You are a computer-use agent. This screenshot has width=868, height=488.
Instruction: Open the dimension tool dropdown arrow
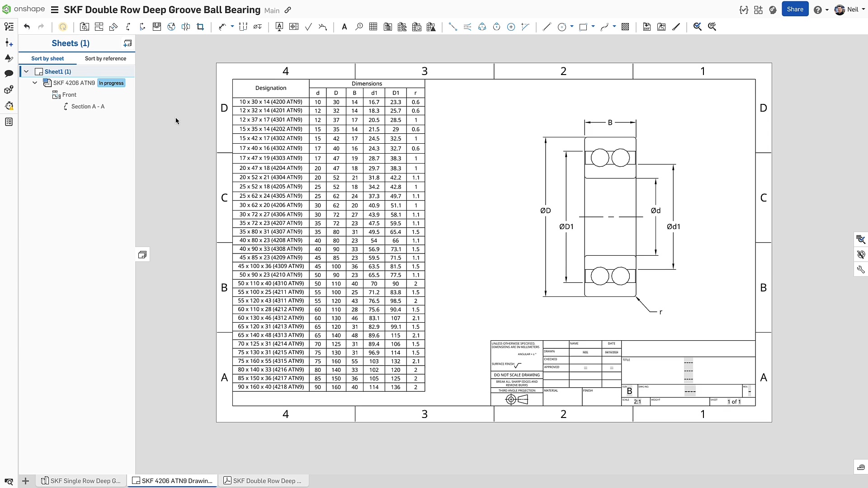coord(232,27)
